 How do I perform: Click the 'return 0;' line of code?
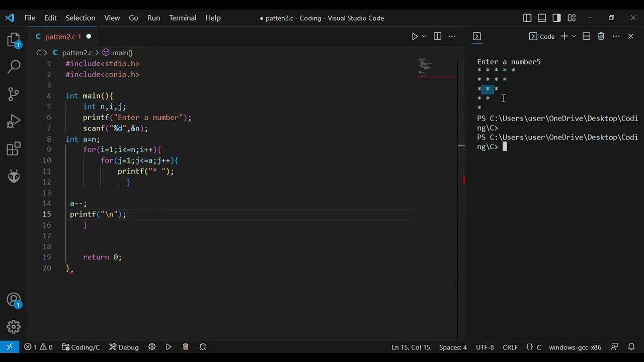(x=102, y=257)
